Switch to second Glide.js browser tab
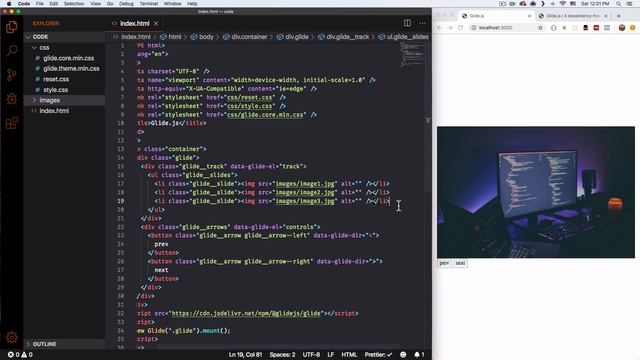Viewport: 640px width, 360px height. (573, 16)
